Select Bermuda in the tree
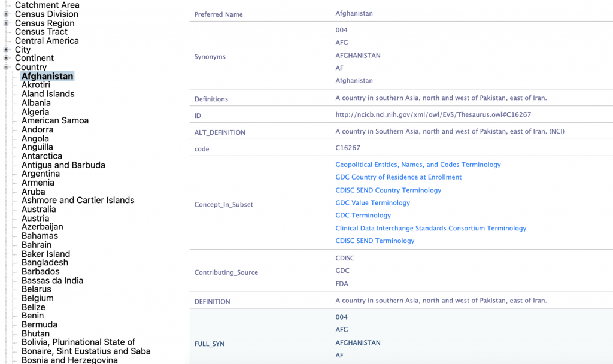The height and width of the screenshot is (364, 613). pos(40,324)
